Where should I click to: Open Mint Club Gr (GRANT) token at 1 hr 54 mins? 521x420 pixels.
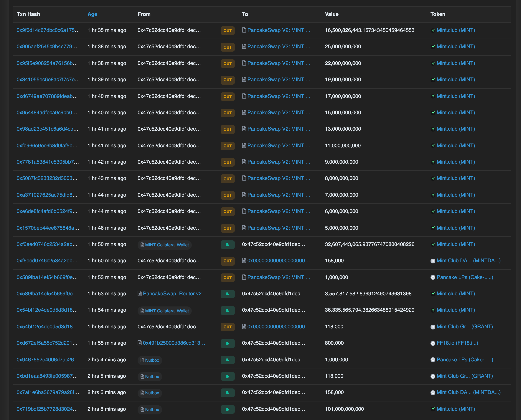(x=465, y=327)
